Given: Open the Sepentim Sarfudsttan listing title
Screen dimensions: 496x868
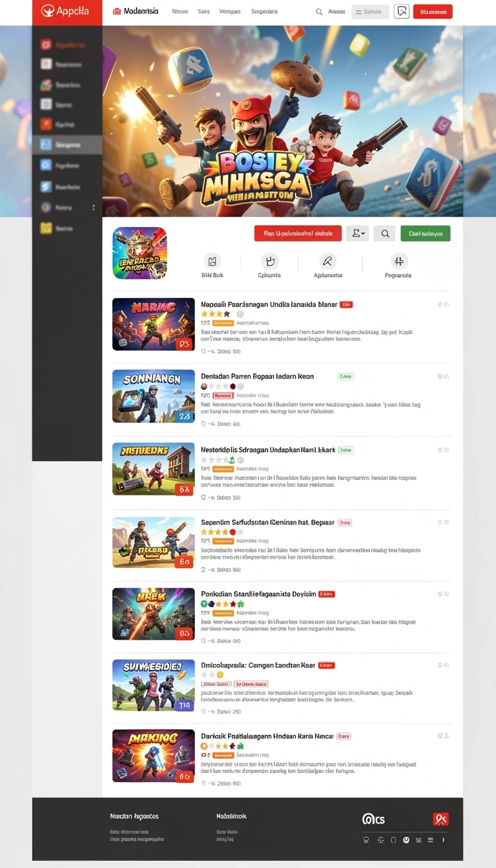Looking at the screenshot, I should click(x=268, y=522).
